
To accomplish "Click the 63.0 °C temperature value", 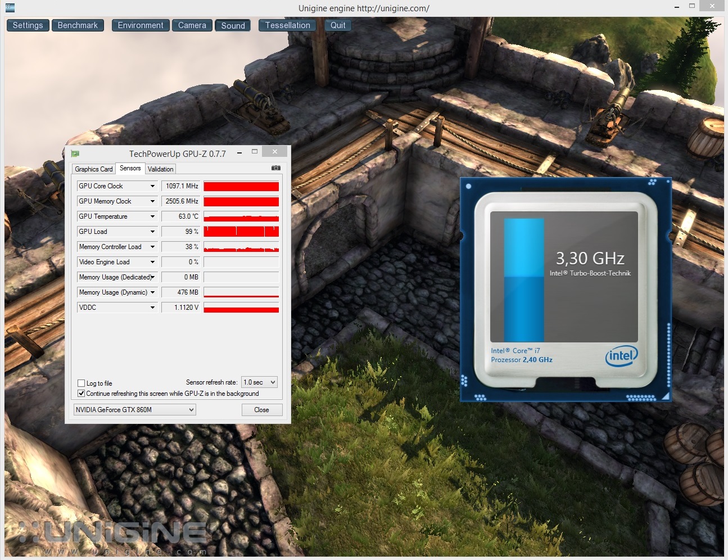I will pyautogui.click(x=180, y=216).
